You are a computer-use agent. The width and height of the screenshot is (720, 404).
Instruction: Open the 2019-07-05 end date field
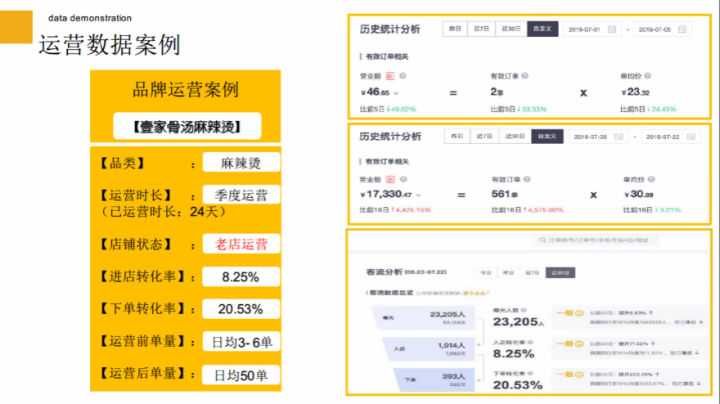pyautogui.click(x=662, y=29)
